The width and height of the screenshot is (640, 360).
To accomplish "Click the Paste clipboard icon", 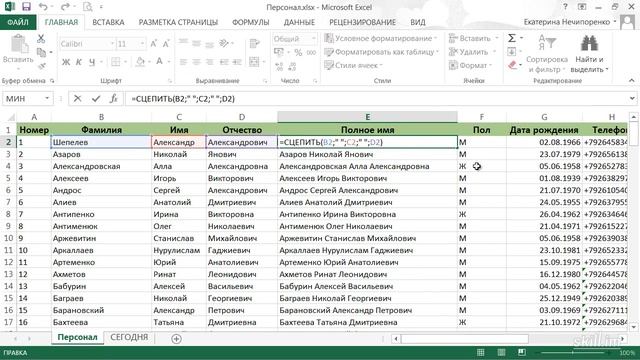I will pos(18,44).
